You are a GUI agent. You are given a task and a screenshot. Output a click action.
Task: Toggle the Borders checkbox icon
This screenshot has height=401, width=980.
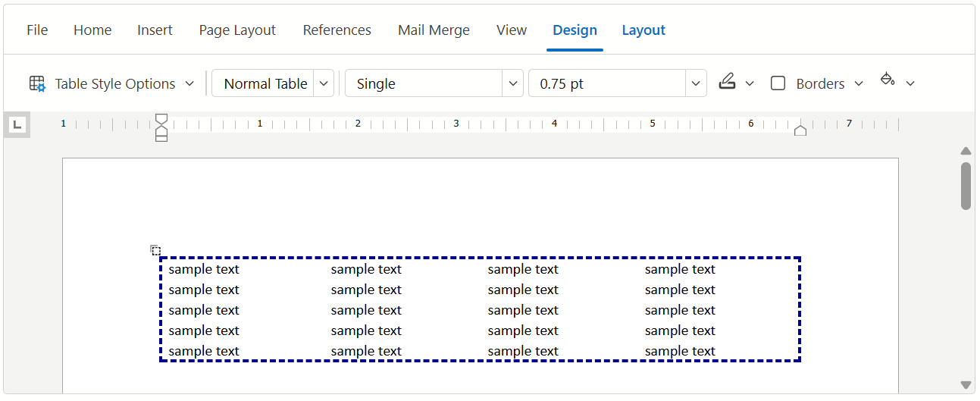click(778, 83)
